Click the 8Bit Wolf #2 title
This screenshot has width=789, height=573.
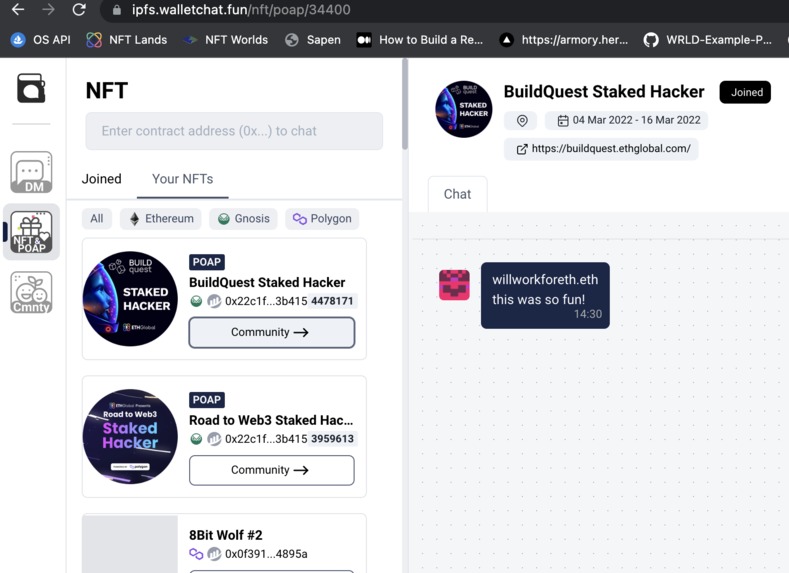point(226,535)
